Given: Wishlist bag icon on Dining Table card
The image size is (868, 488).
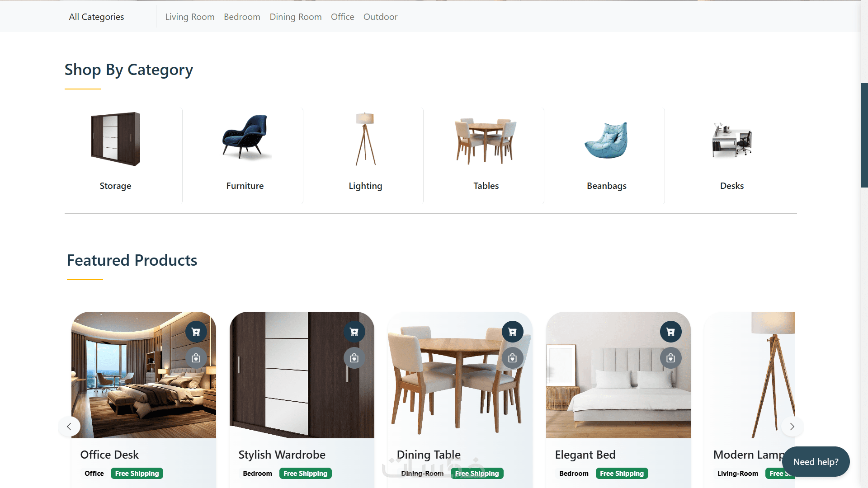Looking at the screenshot, I should click(x=512, y=358).
